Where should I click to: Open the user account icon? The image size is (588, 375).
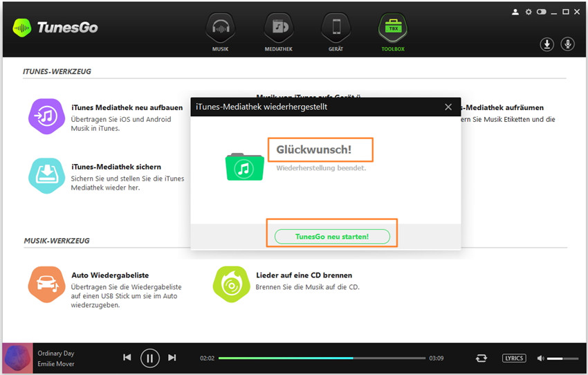click(x=515, y=12)
